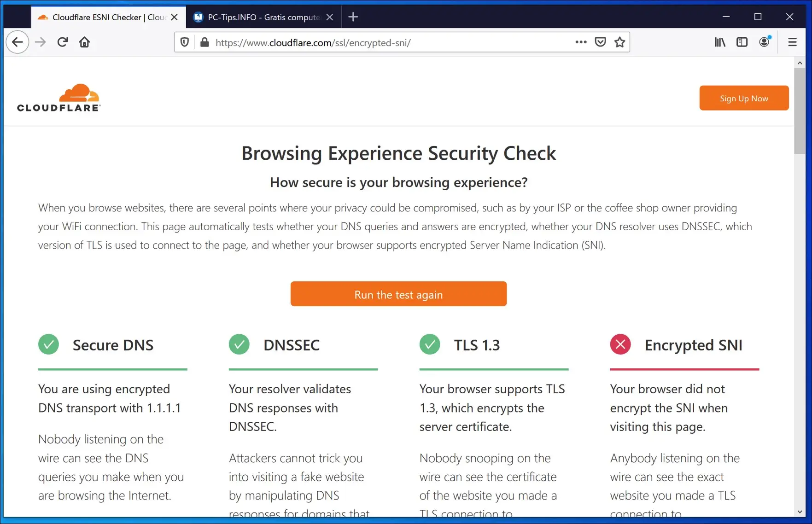Save page to Pocket
The width and height of the screenshot is (812, 524).
[x=600, y=42]
